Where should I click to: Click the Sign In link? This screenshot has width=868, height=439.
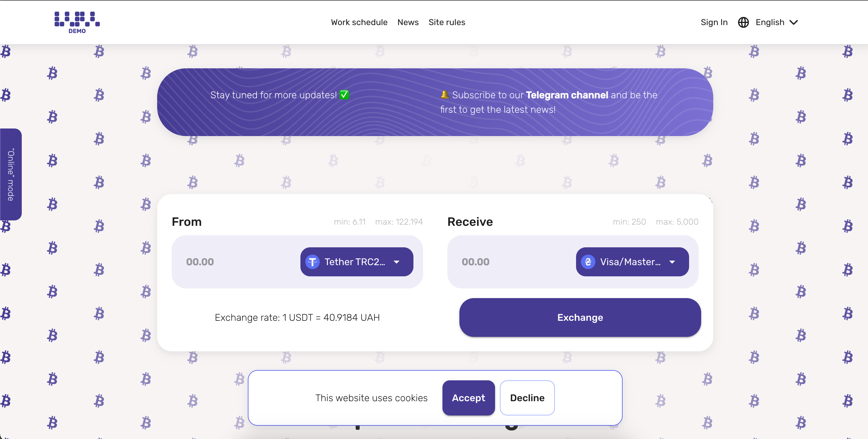tap(714, 22)
